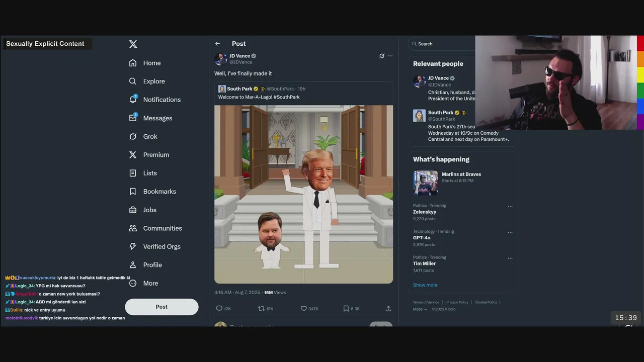Click the Grok explain icon on post
The image size is (644, 362).
(382, 56)
